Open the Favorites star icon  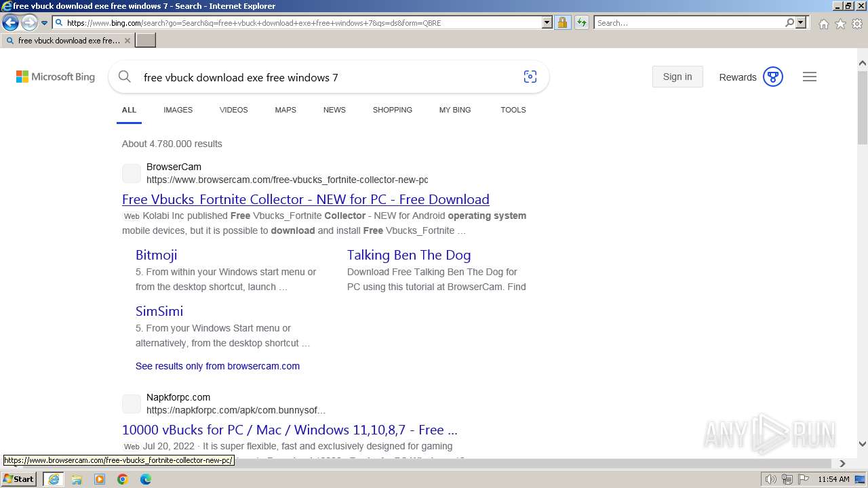(x=840, y=24)
